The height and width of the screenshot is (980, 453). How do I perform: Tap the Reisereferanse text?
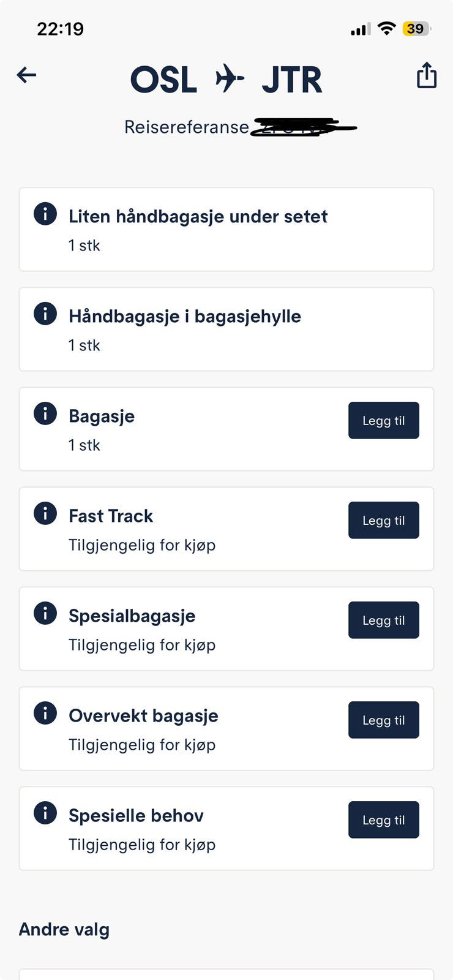[x=186, y=127]
